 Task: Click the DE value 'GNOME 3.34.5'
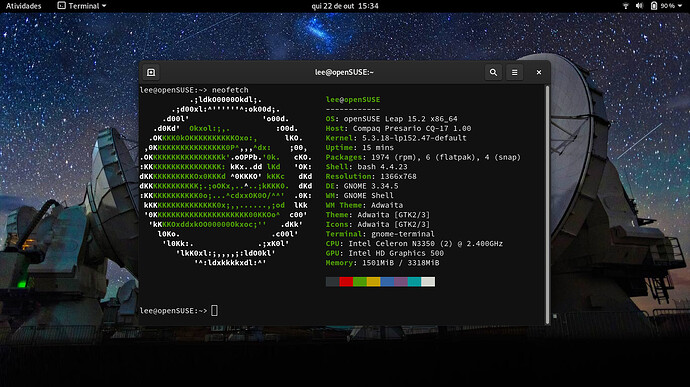371,186
